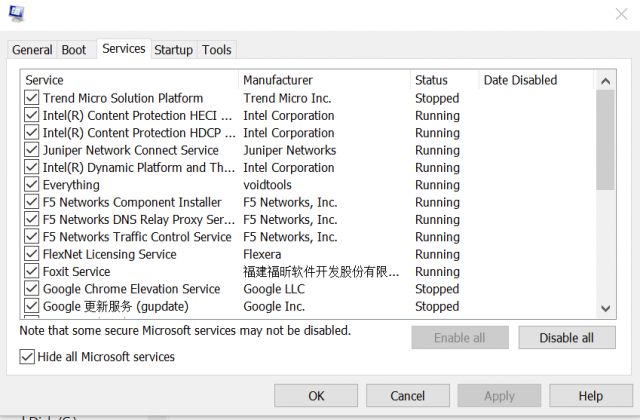
Task: Sort services by Manufacturer column header
Action: click(x=278, y=80)
